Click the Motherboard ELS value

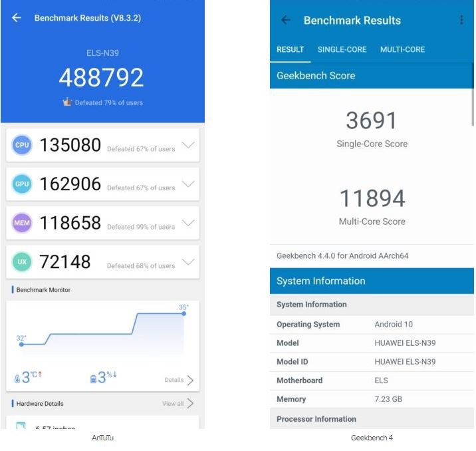(382, 380)
